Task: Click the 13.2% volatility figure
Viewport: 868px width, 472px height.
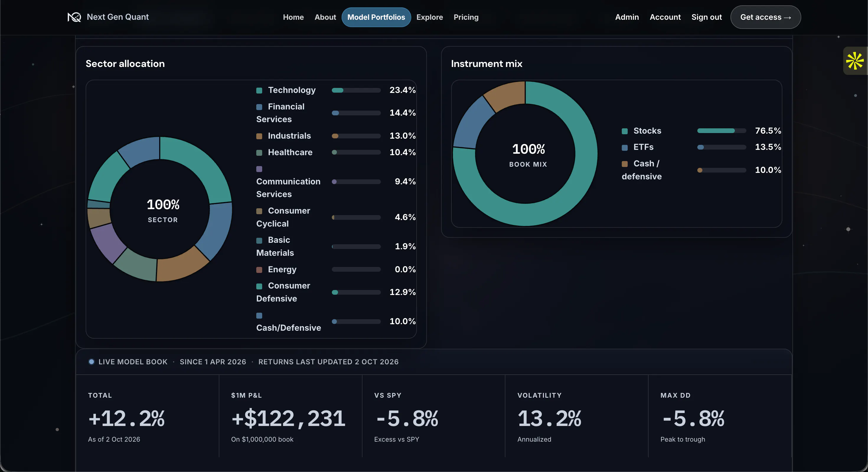Action: pos(549,418)
